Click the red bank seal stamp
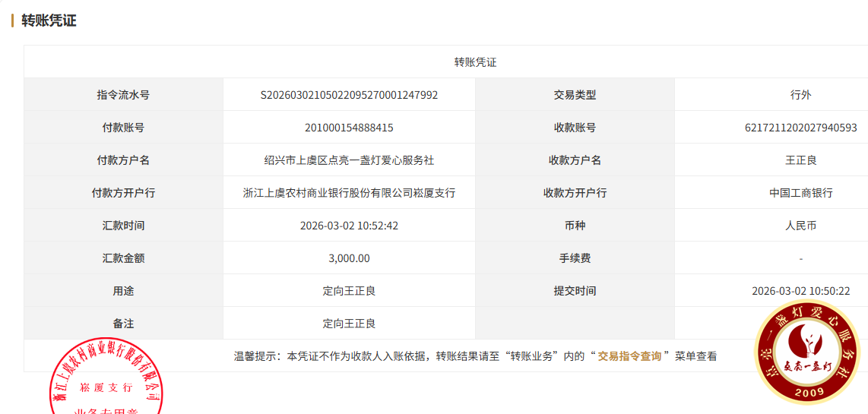Screen dimensions: 868x414 click(x=107, y=380)
